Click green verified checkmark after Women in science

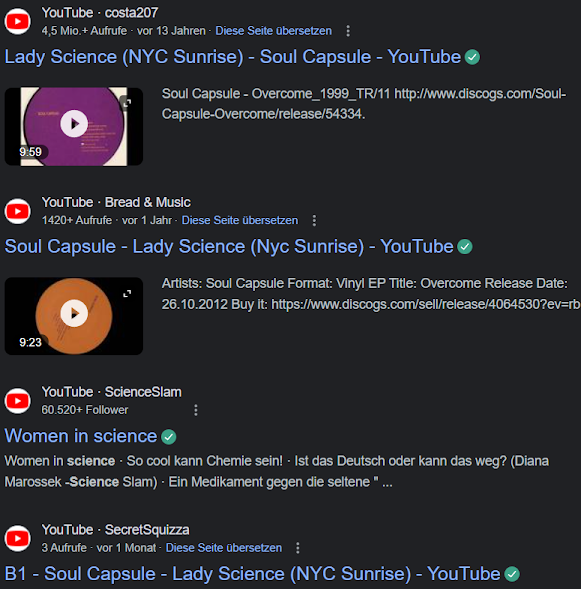pos(169,437)
